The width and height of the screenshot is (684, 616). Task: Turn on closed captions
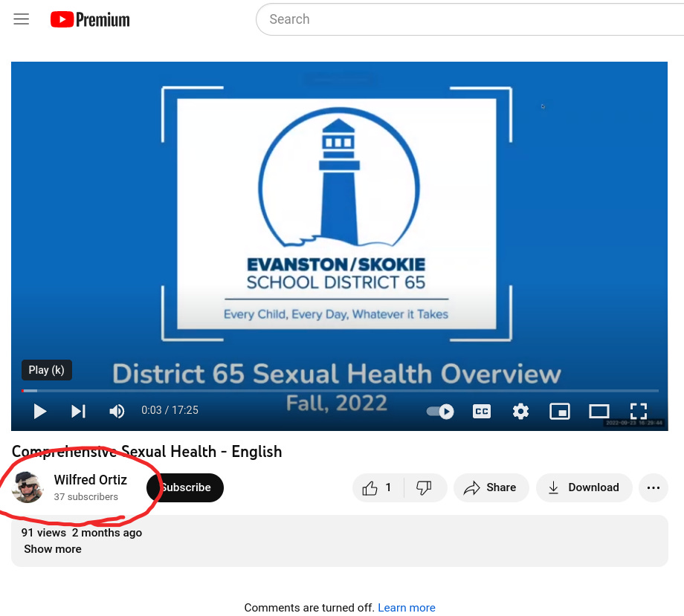point(482,411)
